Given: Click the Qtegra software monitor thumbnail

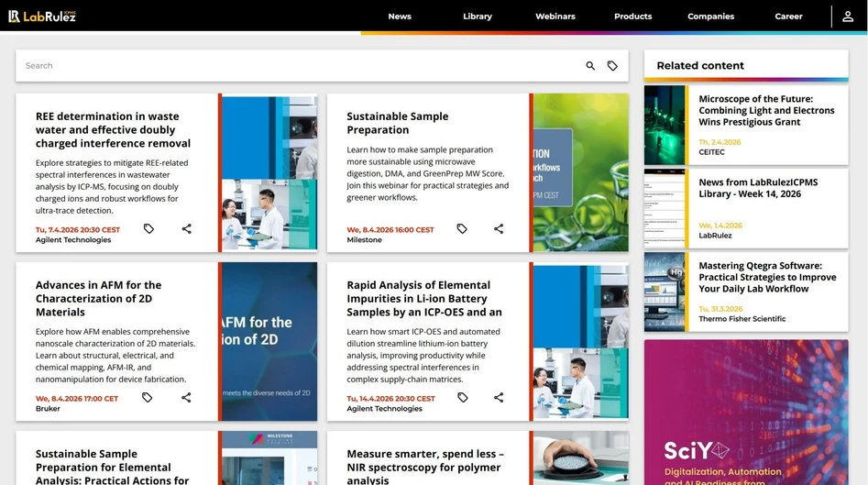Looking at the screenshot, I should [x=665, y=292].
